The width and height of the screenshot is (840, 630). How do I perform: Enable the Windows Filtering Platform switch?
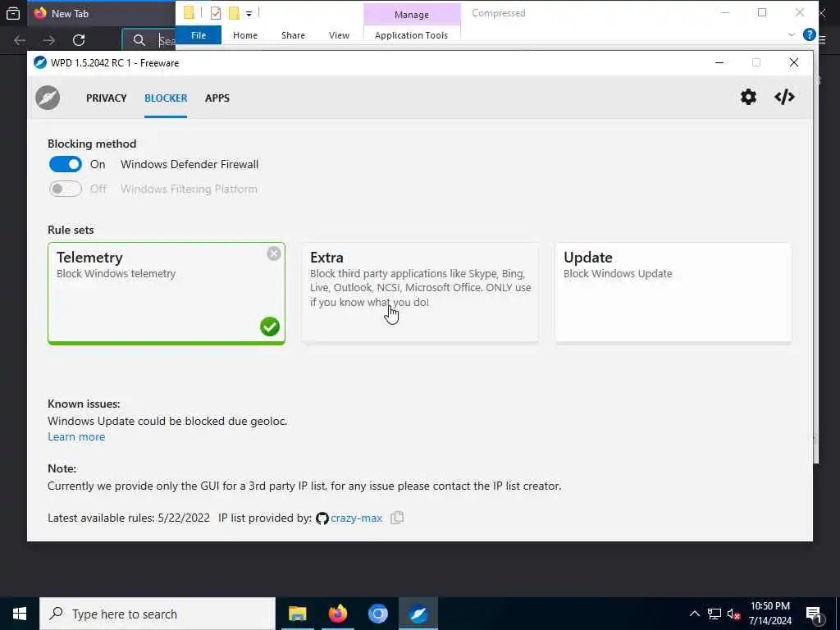66,189
